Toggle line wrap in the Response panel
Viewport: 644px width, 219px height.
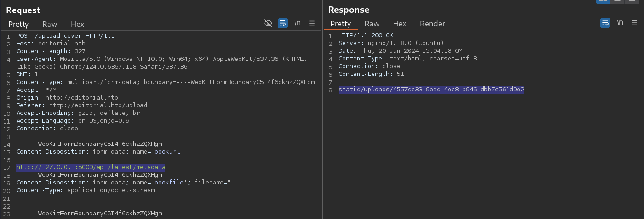click(605, 23)
